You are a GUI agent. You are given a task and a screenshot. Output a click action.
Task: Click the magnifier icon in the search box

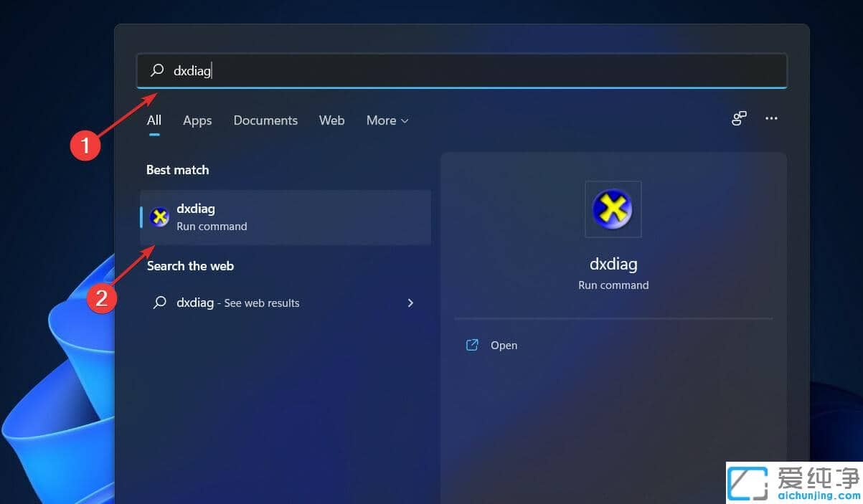157,70
